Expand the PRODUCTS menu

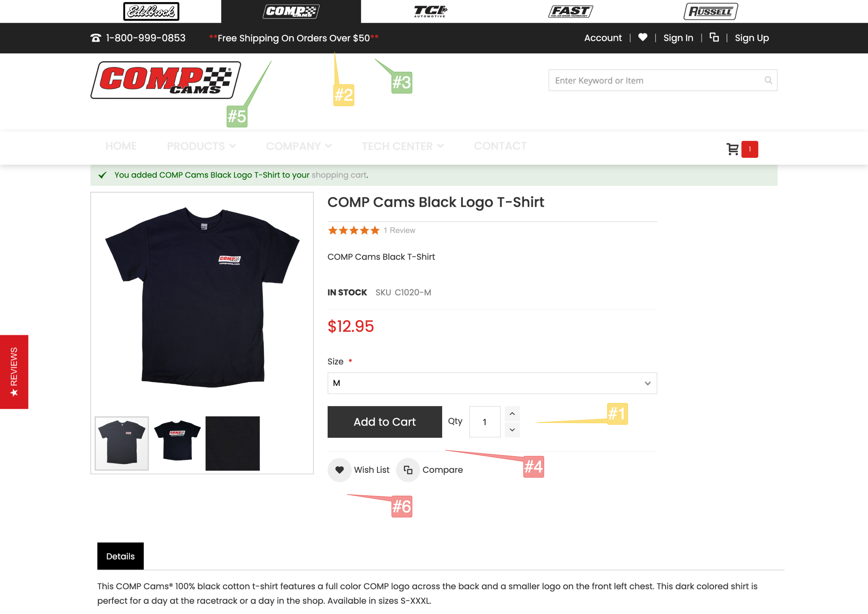[201, 146]
